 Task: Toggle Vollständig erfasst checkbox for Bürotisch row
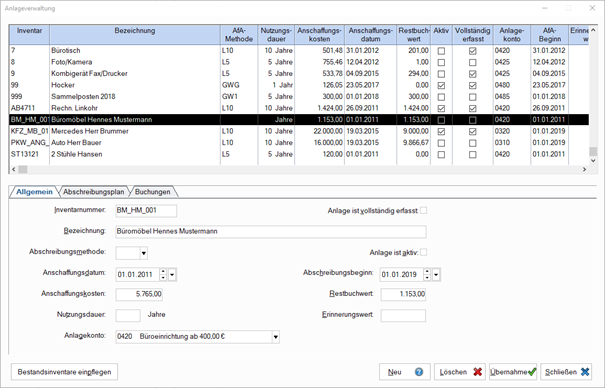pyautogui.click(x=472, y=51)
